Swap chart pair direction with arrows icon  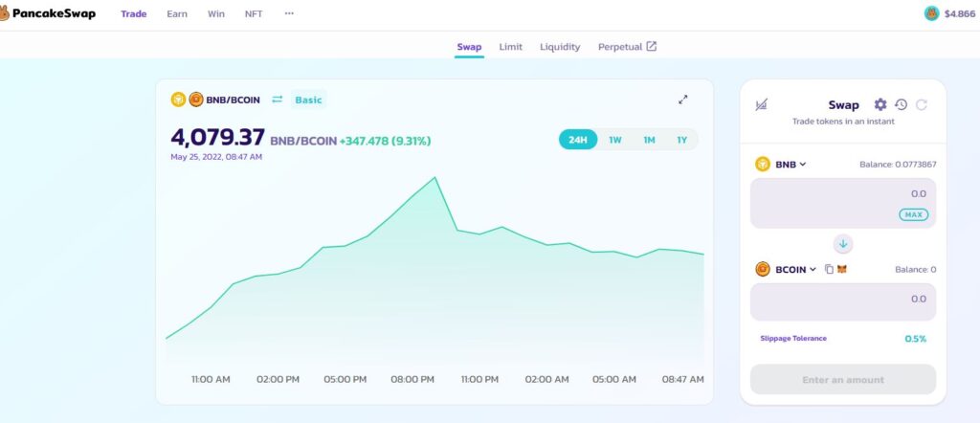tap(278, 100)
